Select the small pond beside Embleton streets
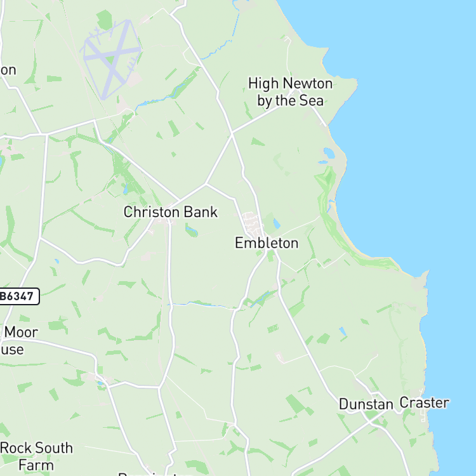Screen dimensions: 476x476 click(277, 223)
